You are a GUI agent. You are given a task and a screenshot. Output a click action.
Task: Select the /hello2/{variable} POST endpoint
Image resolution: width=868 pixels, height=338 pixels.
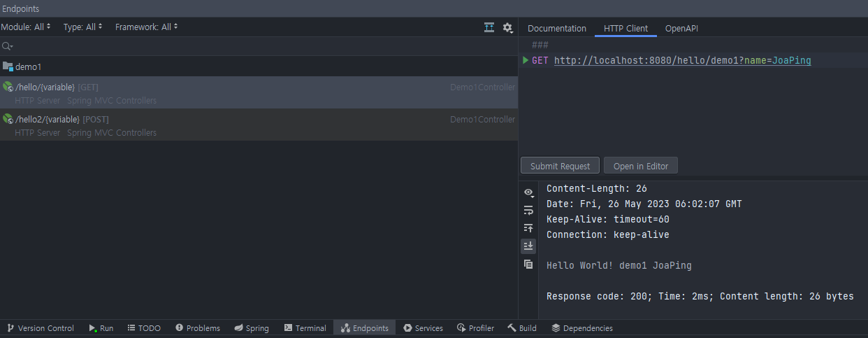click(x=259, y=125)
